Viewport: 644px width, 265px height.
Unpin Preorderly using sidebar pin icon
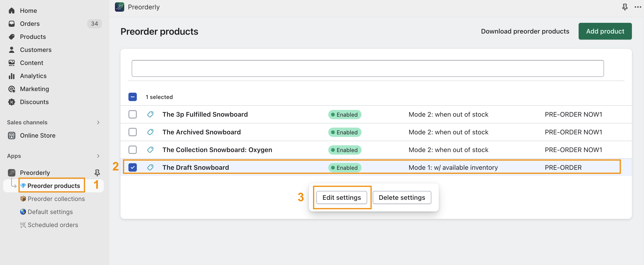97,173
